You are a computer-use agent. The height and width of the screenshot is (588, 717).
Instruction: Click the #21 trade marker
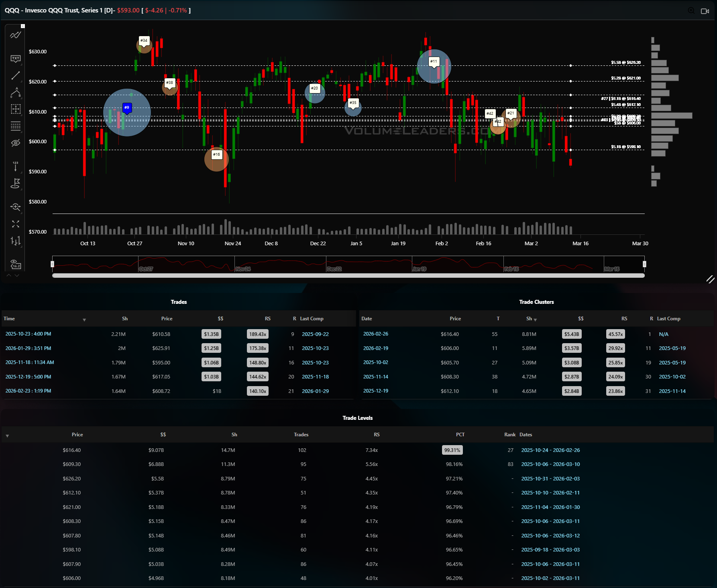511,113
